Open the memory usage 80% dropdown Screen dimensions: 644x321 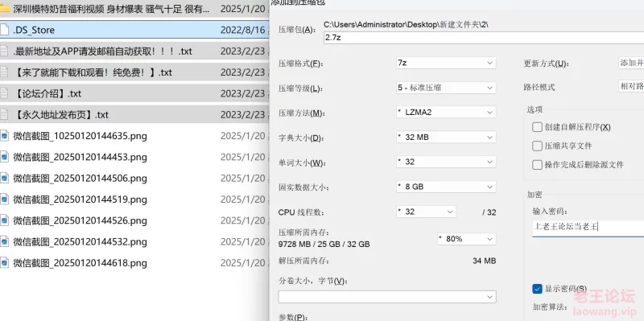pyautogui.click(x=467, y=239)
